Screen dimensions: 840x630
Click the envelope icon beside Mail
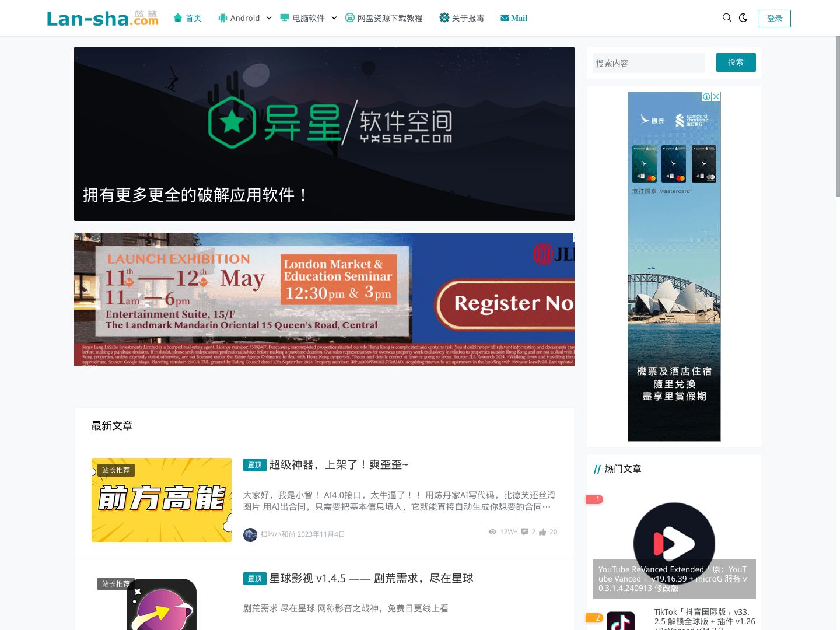[505, 18]
